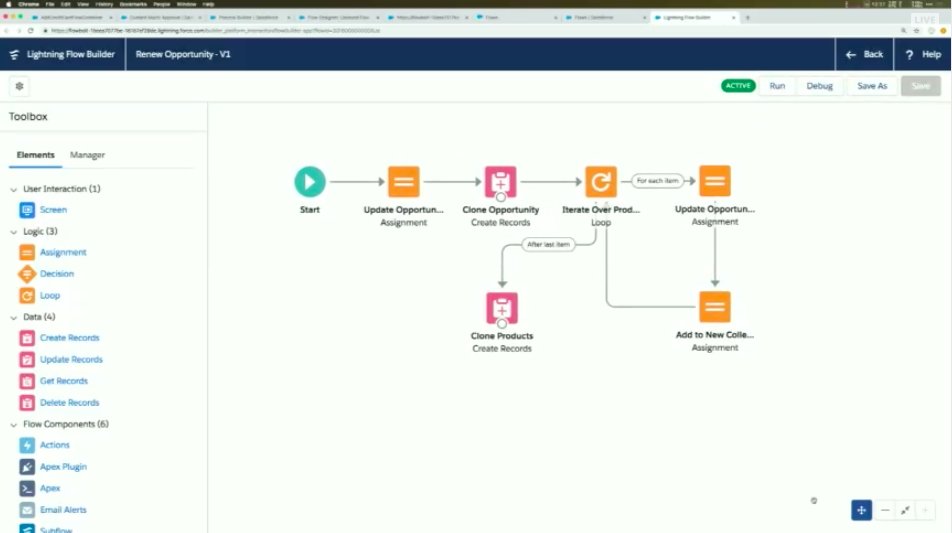
Task: Click the Toolbox panel heading
Action: (x=28, y=117)
